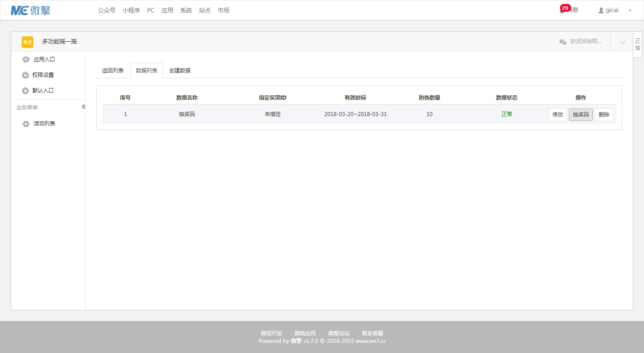Click the 微擎论坛 footer link
Viewport: 644px width, 353px height.
tap(339, 333)
